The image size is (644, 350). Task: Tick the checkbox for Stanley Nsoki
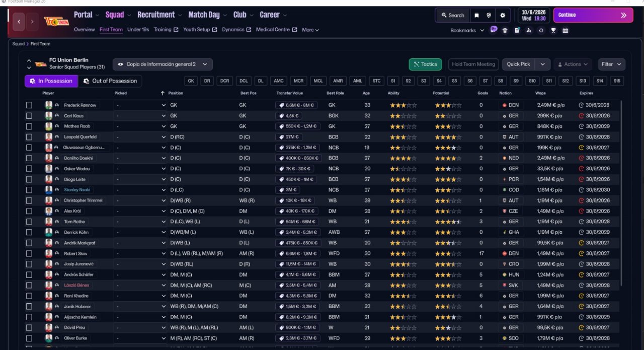[29, 190]
